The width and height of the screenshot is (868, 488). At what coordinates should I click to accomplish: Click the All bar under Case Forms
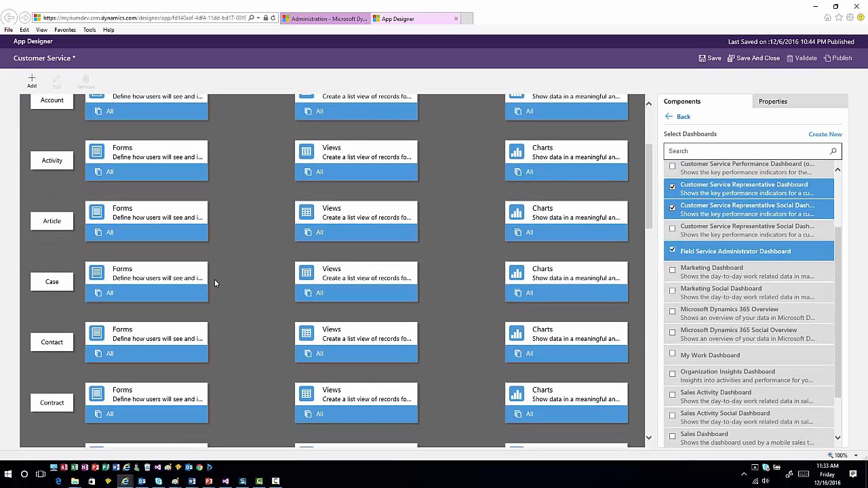coord(146,293)
